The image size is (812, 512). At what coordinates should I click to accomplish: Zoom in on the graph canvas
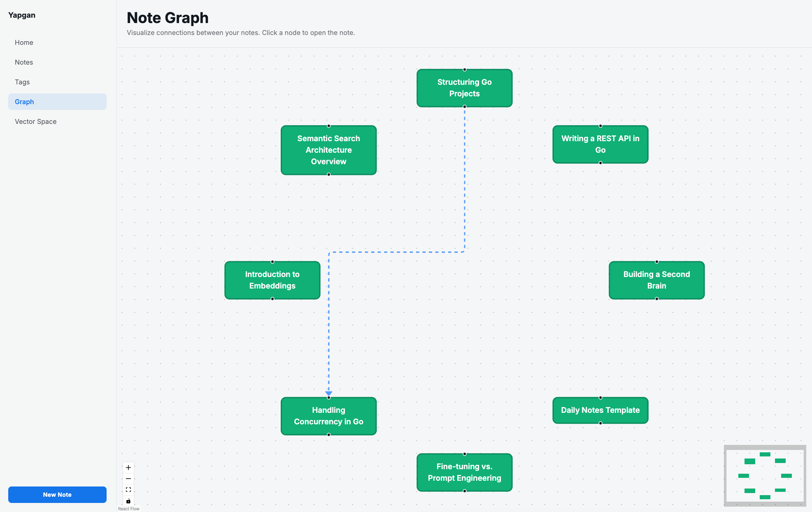[x=128, y=468]
